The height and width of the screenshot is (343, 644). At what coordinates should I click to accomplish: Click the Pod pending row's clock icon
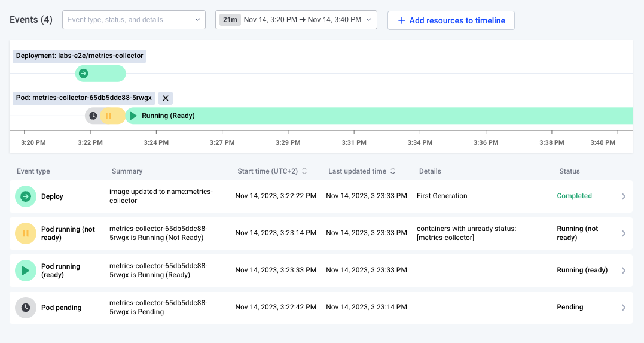tap(26, 308)
